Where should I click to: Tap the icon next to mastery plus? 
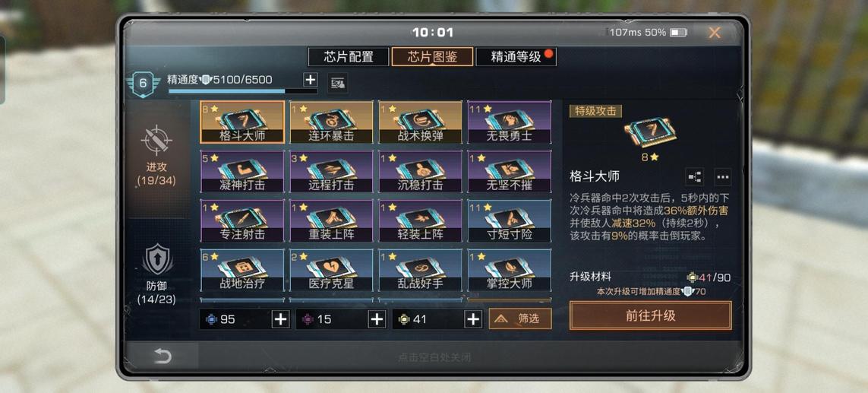coord(337,83)
